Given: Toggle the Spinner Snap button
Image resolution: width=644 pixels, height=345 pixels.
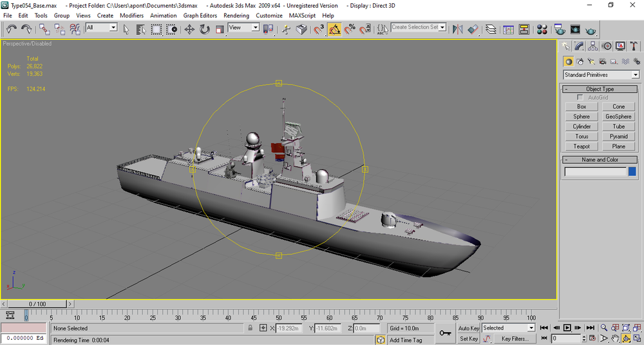Looking at the screenshot, I should 365,29.
